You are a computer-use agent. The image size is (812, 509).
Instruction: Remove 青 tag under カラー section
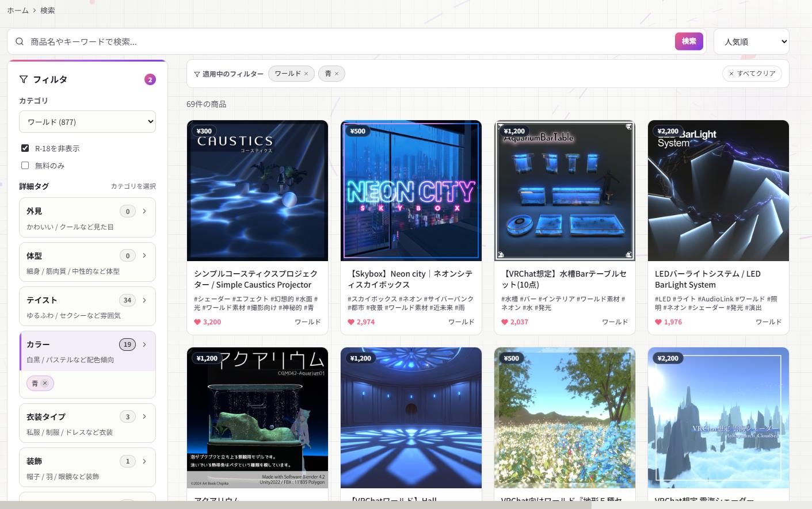(45, 383)
